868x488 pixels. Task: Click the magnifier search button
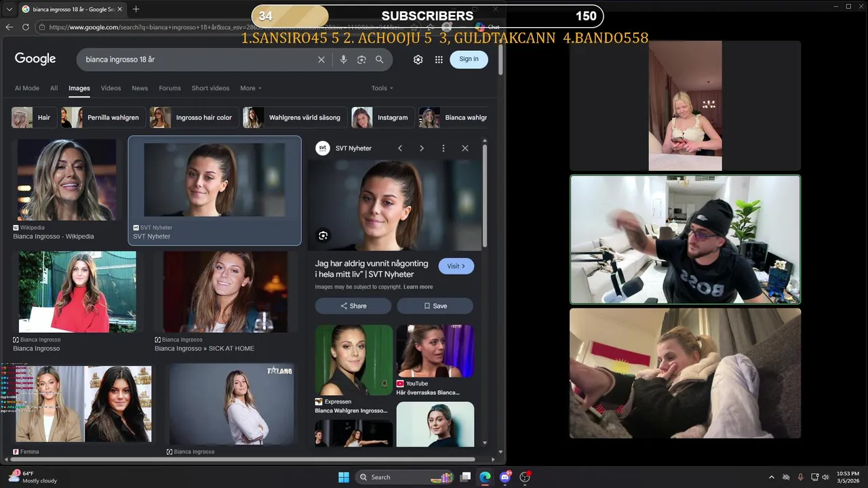tap(380, 60)
